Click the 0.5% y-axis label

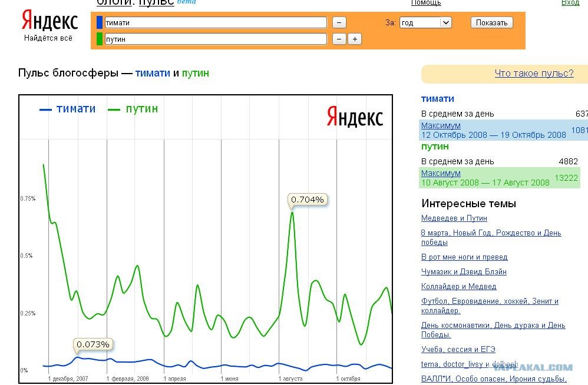pos(27,255)
